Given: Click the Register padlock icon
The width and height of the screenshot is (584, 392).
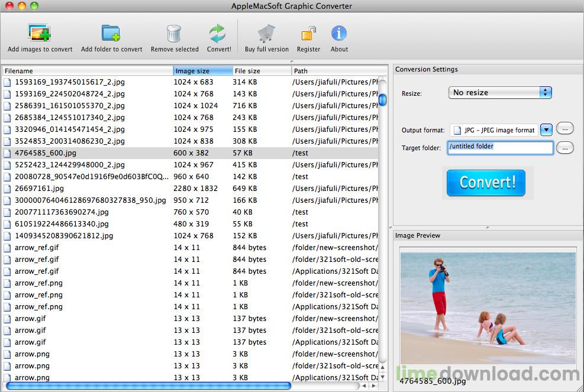Looking at the screenshot, I should [308, 33].
